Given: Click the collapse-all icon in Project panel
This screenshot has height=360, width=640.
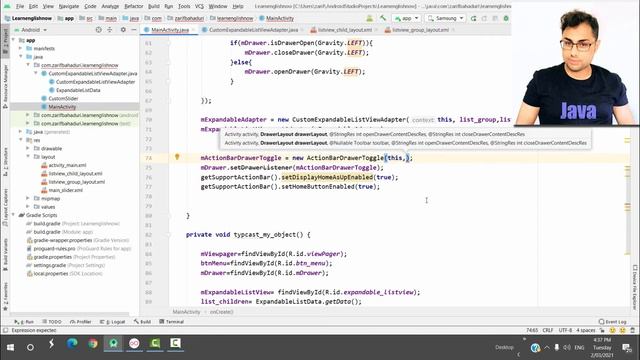Looking at the screenshot, I should 110,30.
